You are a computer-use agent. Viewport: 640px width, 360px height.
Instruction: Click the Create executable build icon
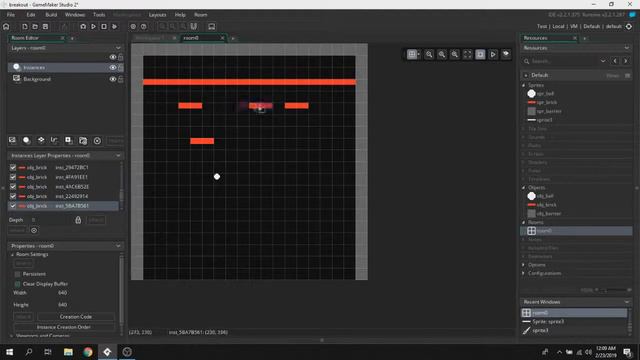83,27
